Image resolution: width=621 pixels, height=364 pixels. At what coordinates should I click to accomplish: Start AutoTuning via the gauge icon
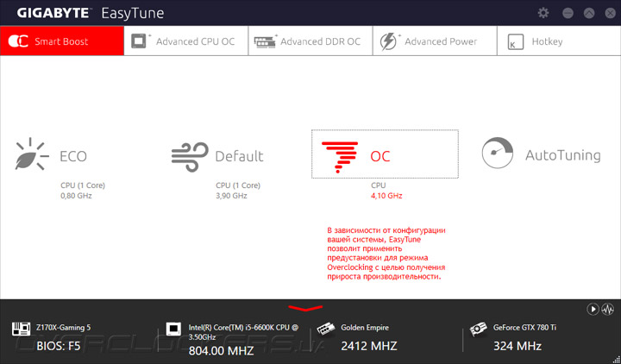tap(497, 153)
